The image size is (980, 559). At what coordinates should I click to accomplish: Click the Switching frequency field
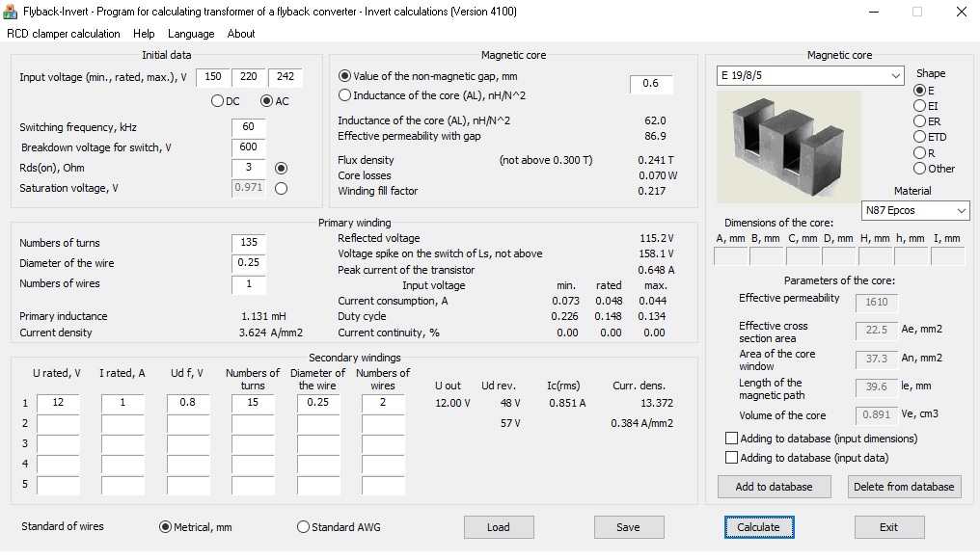tap(248, 127)
